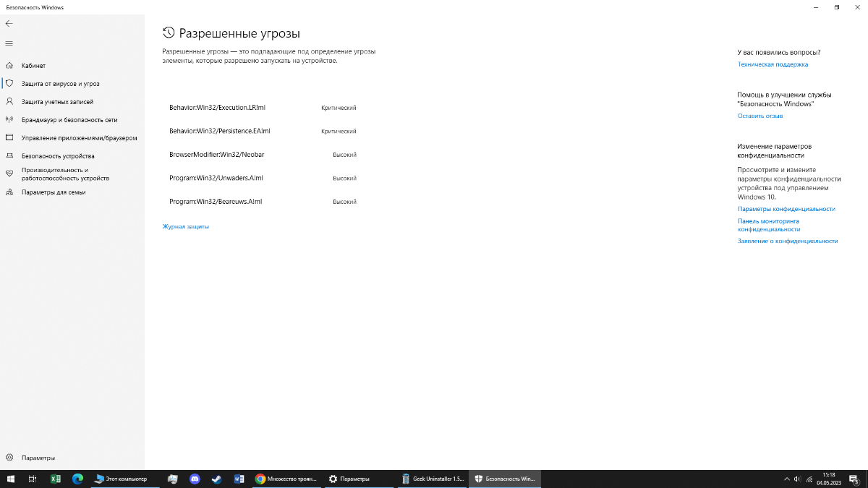Viewport: 868px width, 488px height.
Task: Open Task View on the taskbar
Action: 33,479
